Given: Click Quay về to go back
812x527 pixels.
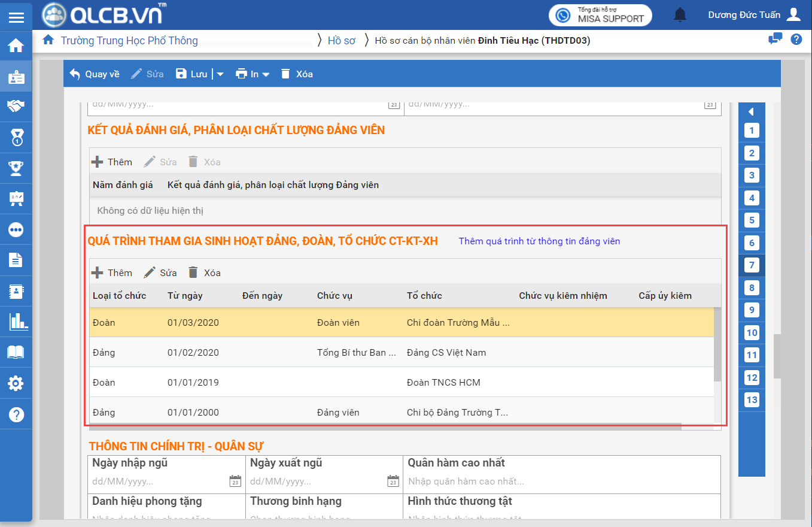Looking at the screenshot, I should (95, 74).
